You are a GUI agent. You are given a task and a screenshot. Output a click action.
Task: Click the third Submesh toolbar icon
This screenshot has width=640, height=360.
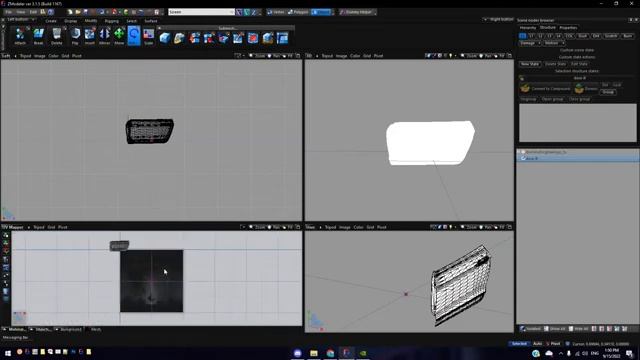pos(194,38)
